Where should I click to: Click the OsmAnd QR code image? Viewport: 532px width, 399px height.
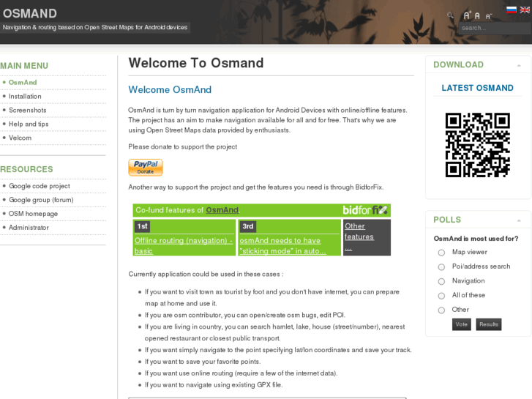click(477, 145)
